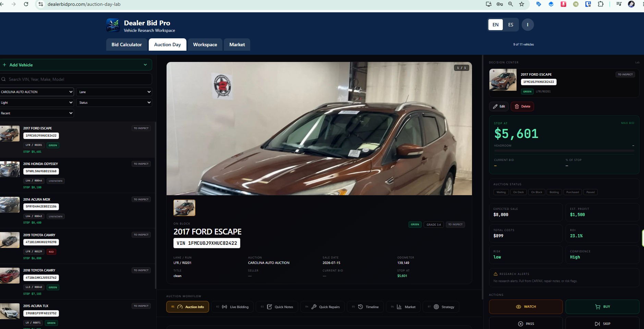The width and height of the screenshot is (644, 329).
Task: Click the Buy action button
Action: coord(602,307)
